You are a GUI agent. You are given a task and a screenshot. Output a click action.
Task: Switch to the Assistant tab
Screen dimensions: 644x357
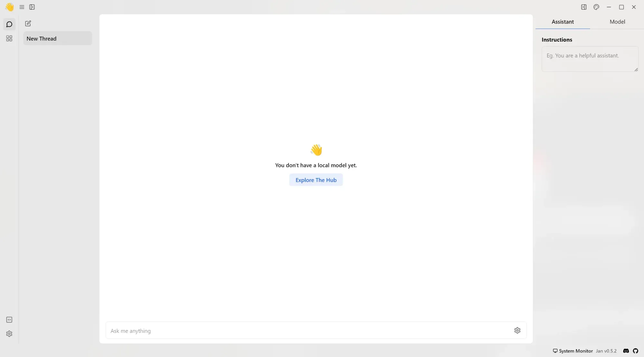(563, 22)
